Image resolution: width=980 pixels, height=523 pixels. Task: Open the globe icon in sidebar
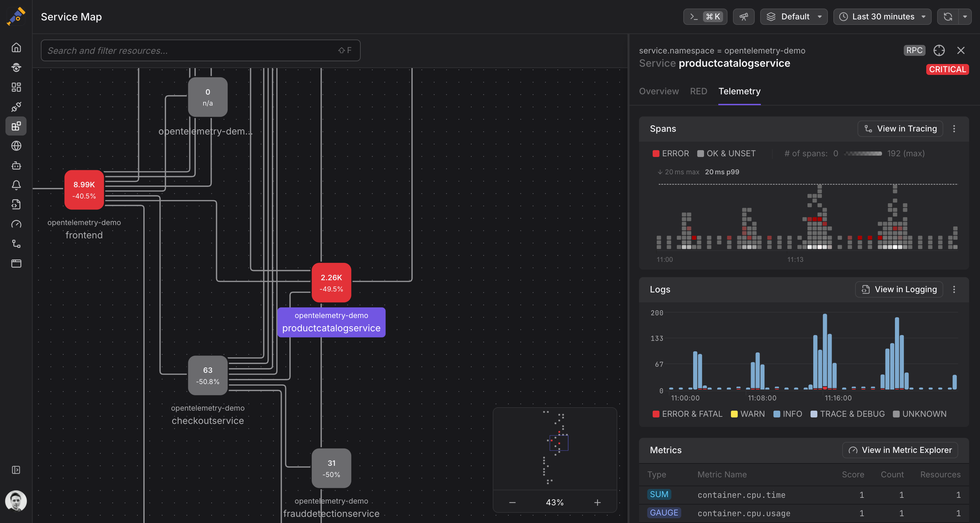(x=16, y=146)
